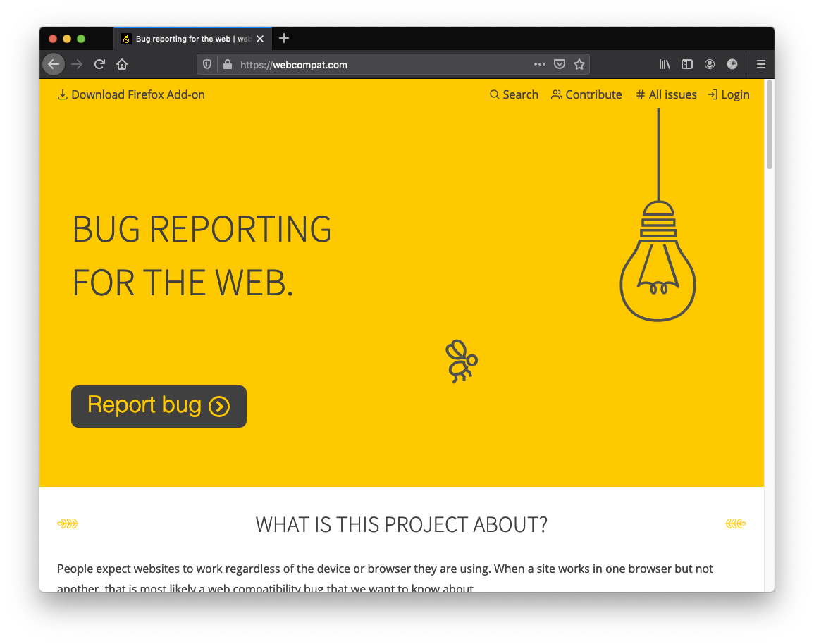The width and height of the screenshot is (814, 644).
Task: Click the Report bug button
Action: point(159,406)
